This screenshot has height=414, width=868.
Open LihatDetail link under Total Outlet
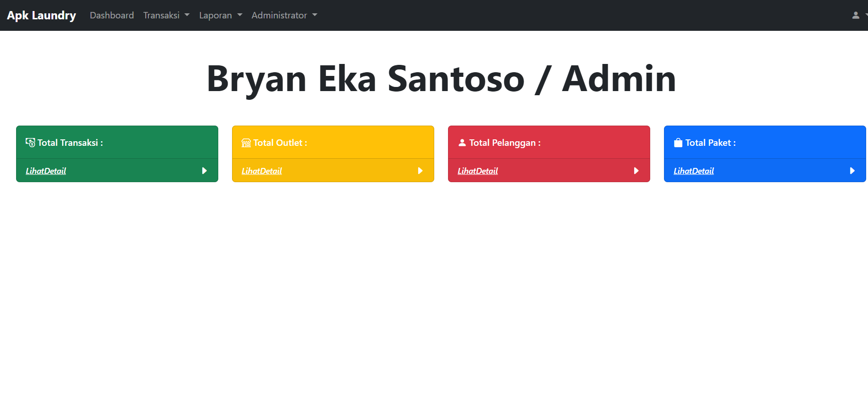(x=262, y=171)
